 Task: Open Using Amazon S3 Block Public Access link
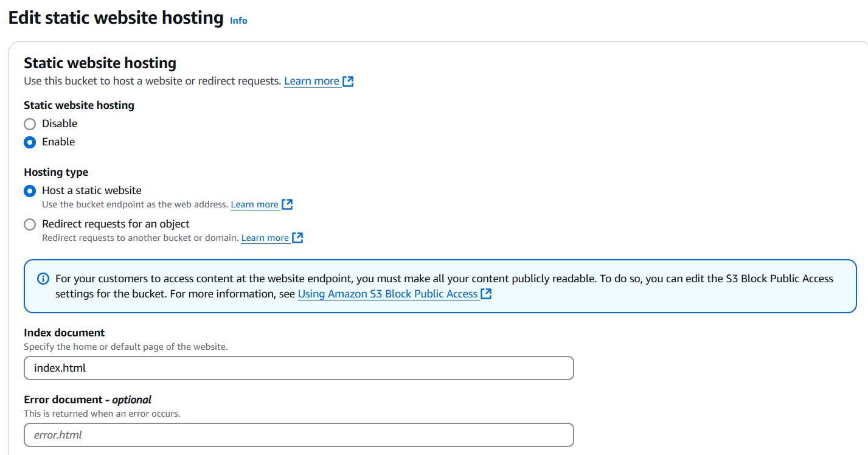click(387, 294)
